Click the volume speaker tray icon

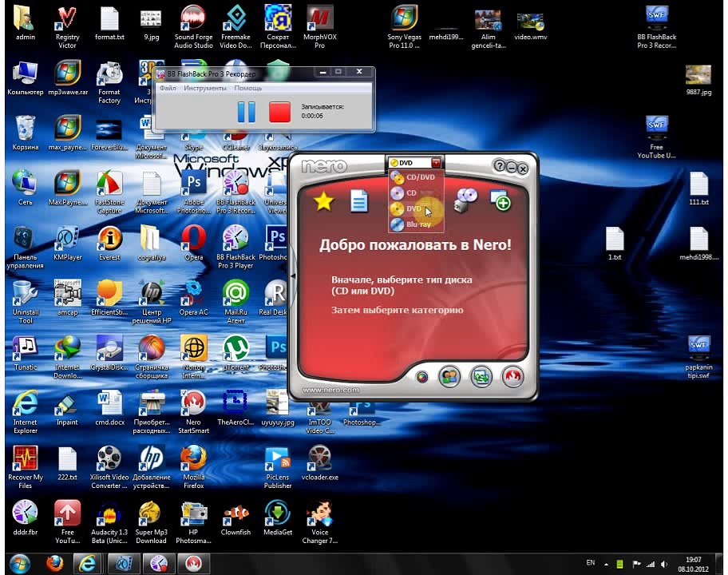click(664, 565)
